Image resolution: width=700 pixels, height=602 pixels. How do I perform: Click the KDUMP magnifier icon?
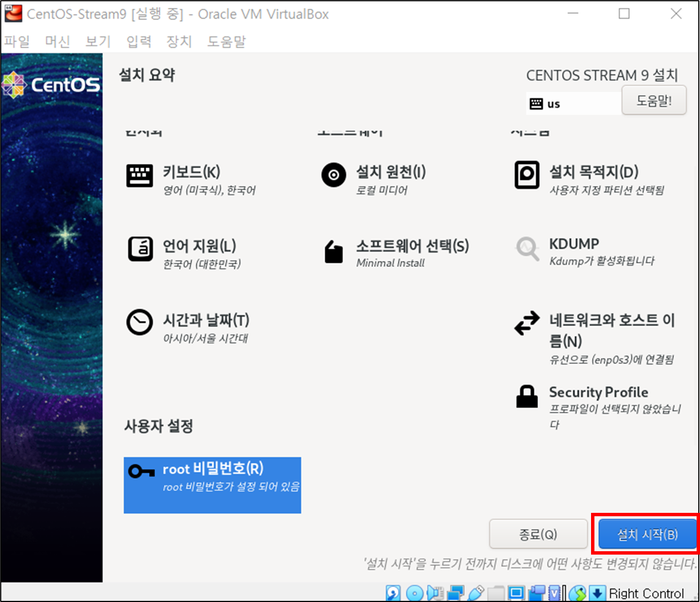[528, 248]
